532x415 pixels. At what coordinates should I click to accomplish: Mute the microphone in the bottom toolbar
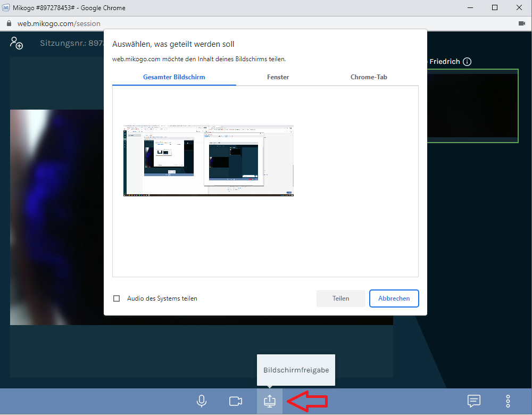pos(202,401)
